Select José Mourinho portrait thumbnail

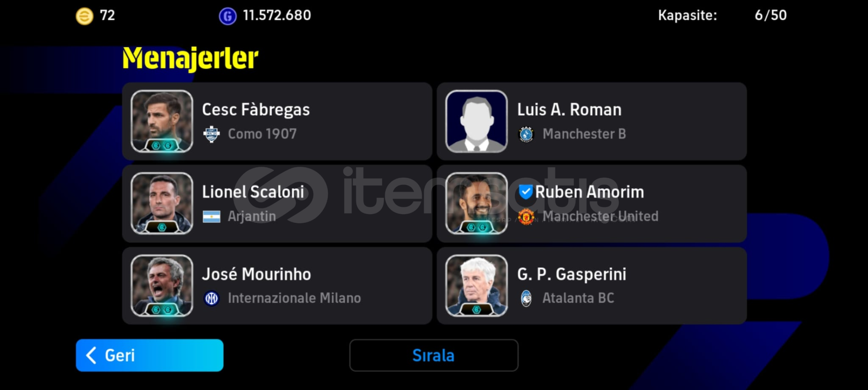[162, 286]
